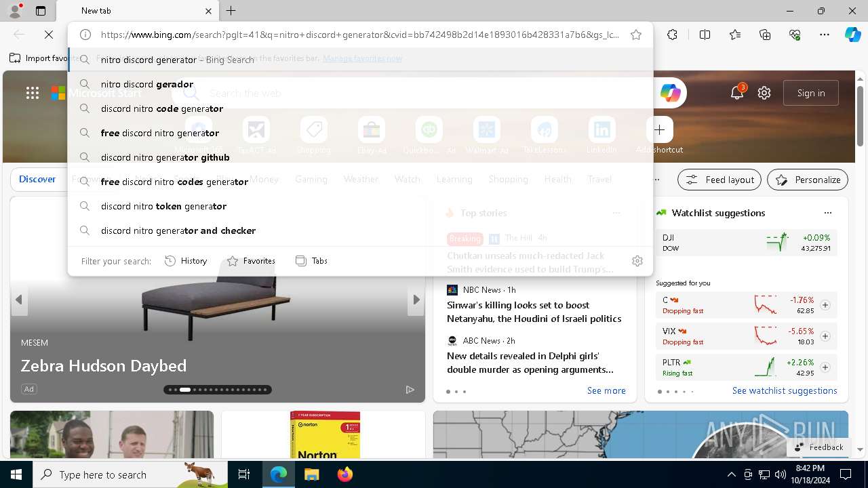
Task: Go to previous carousel slide
Action: pyautogui.click(x=19, y=300)
